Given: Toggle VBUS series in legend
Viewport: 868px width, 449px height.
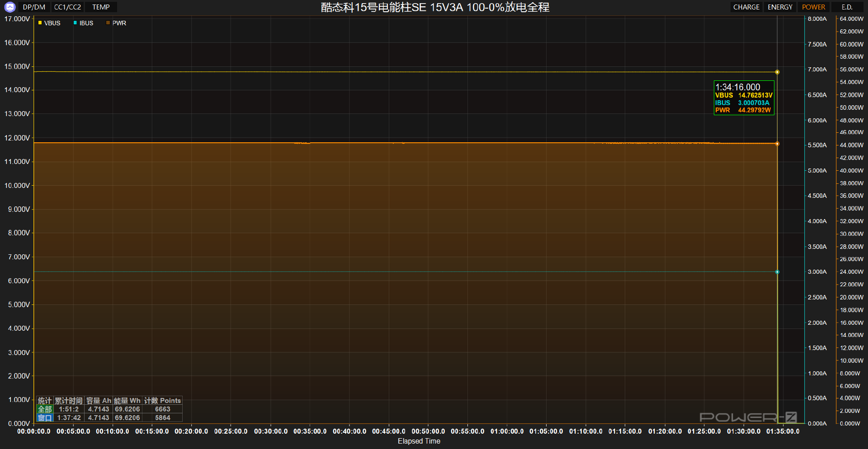Looking at the screenshot, I should tap(49, 23).
